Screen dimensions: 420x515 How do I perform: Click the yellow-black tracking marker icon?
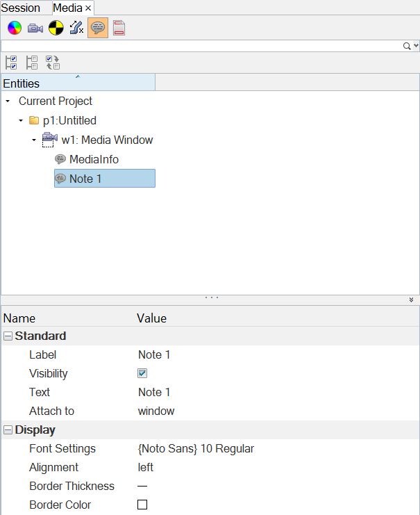(56, 28)
